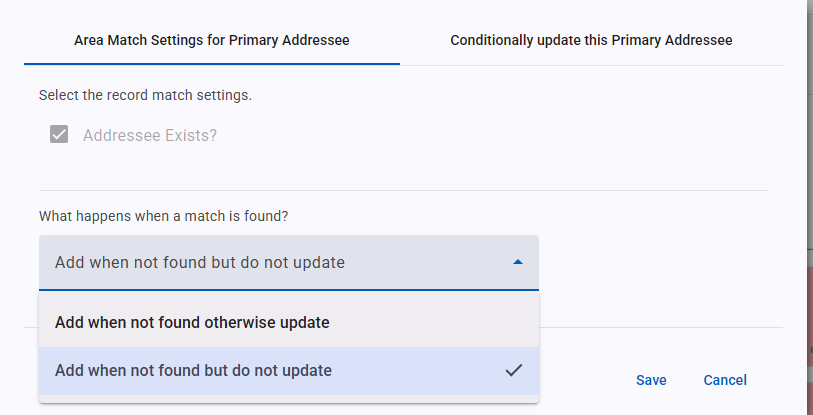
Task: Save the match settings
Action: 651,380
